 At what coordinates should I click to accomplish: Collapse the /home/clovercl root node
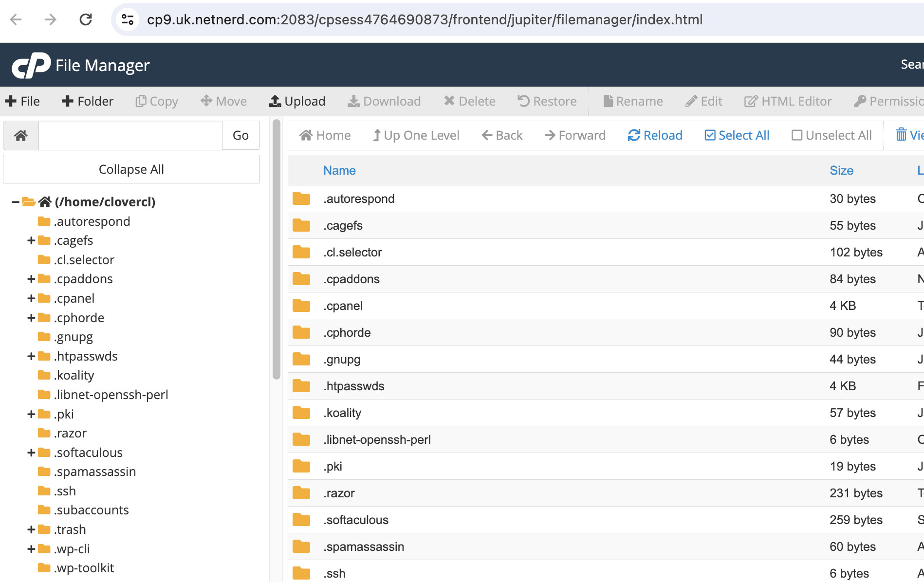click(x=15, y=202)
